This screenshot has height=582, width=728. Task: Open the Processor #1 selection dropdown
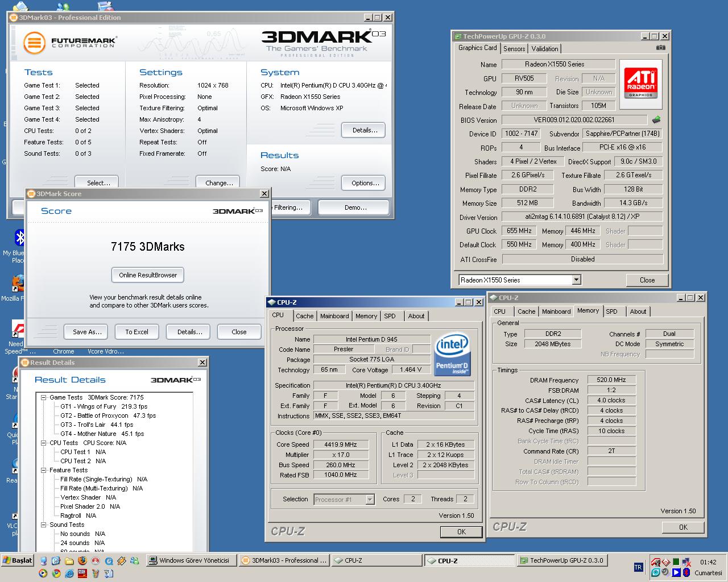tap(370, 500)
